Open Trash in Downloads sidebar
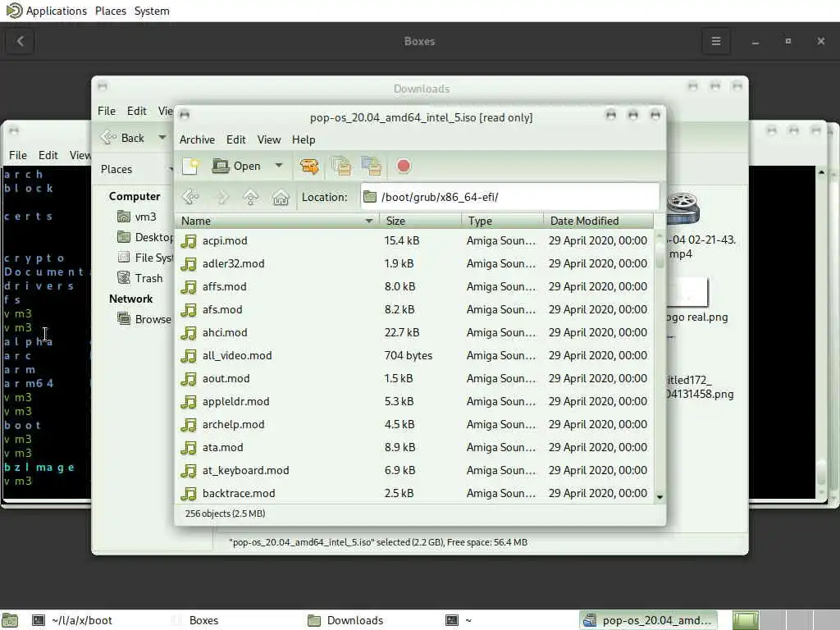The image size is (840, 630). [139, 278]
